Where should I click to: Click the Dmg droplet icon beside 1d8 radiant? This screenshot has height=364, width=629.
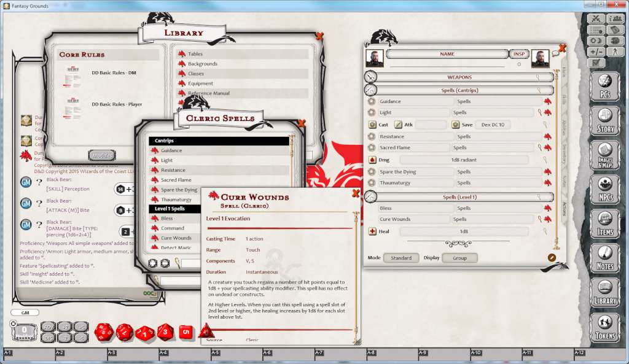coord(373,159)
